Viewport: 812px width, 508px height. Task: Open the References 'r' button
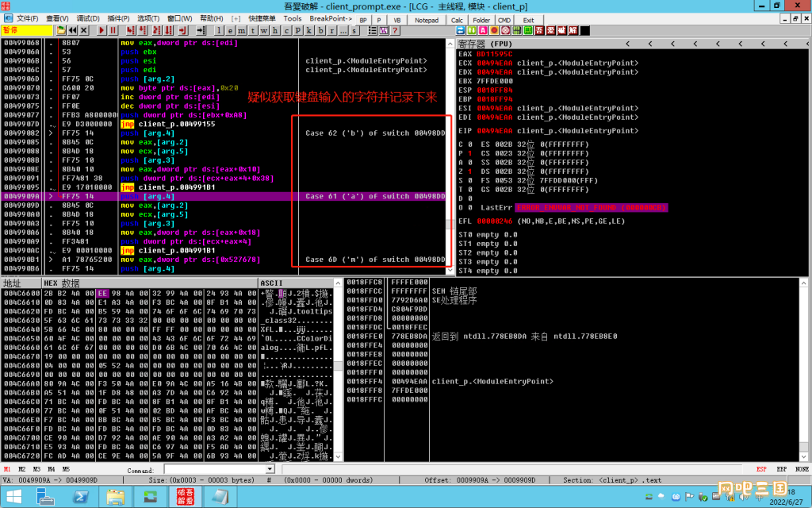(332, 31)
